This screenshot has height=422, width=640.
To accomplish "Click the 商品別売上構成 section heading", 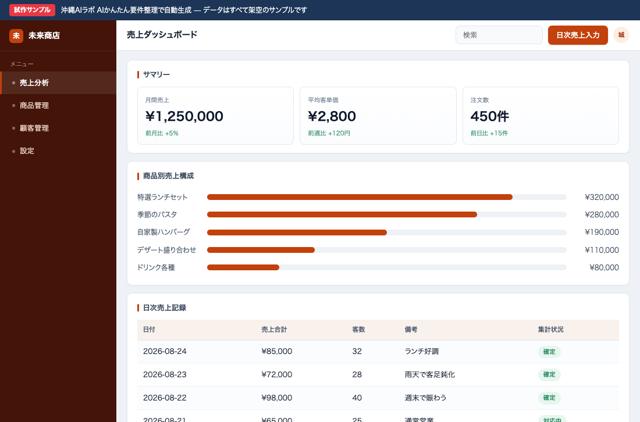I will [x=168, y=176].
